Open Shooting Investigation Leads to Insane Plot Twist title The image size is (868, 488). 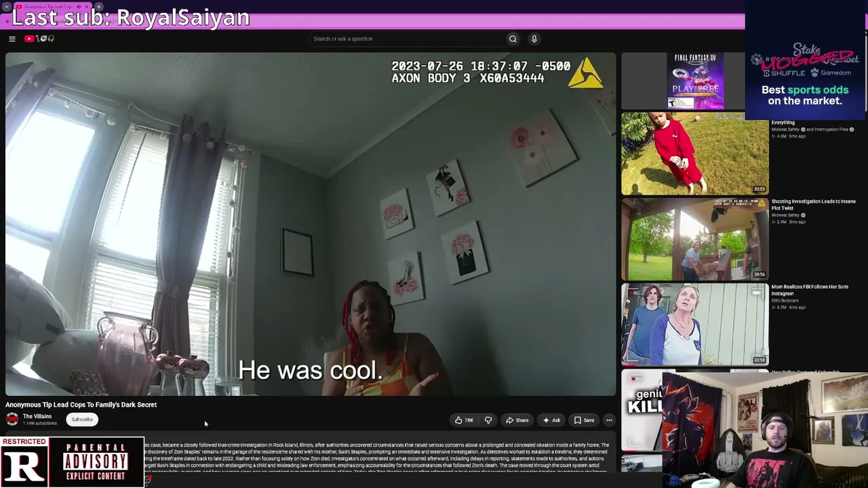tap(813, 205)
